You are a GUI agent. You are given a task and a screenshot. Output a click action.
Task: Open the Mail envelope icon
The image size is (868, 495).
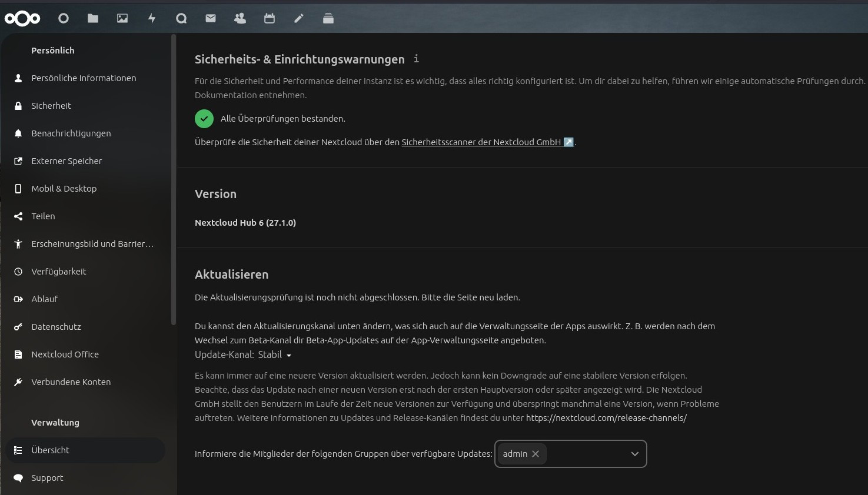[x=211, y=19]
